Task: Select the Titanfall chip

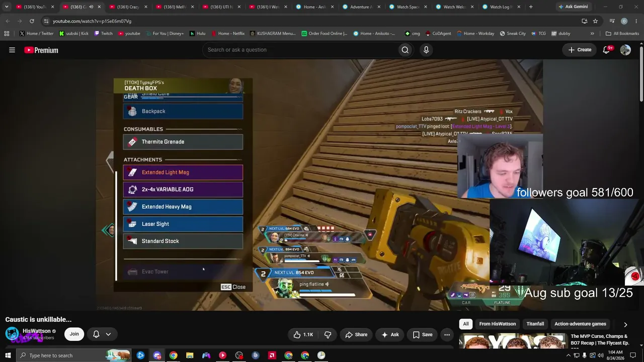Action: pyautogui.click(x=535, y=324)
